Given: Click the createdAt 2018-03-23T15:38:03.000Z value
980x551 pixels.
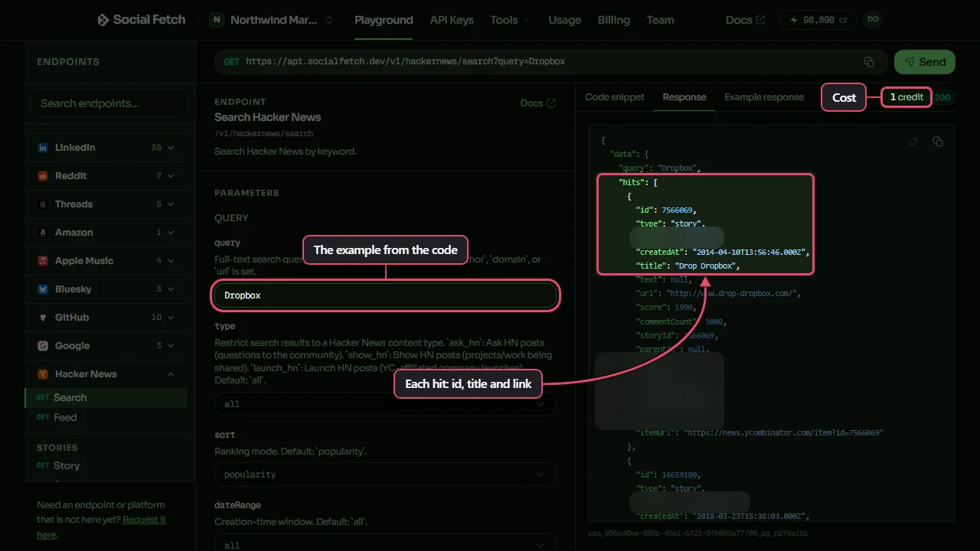Looking at the screenshot, I should point(750,517).
